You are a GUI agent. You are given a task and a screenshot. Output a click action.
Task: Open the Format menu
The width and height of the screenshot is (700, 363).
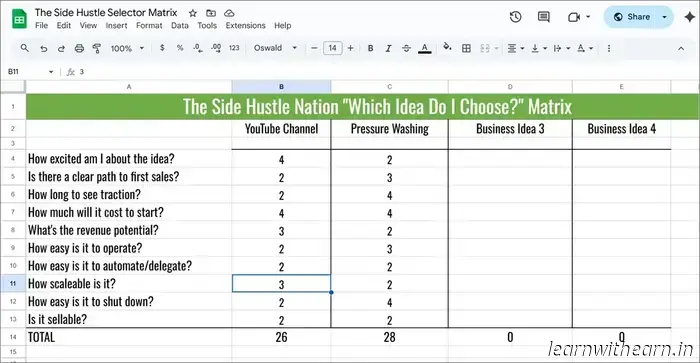tap(149, 25)
